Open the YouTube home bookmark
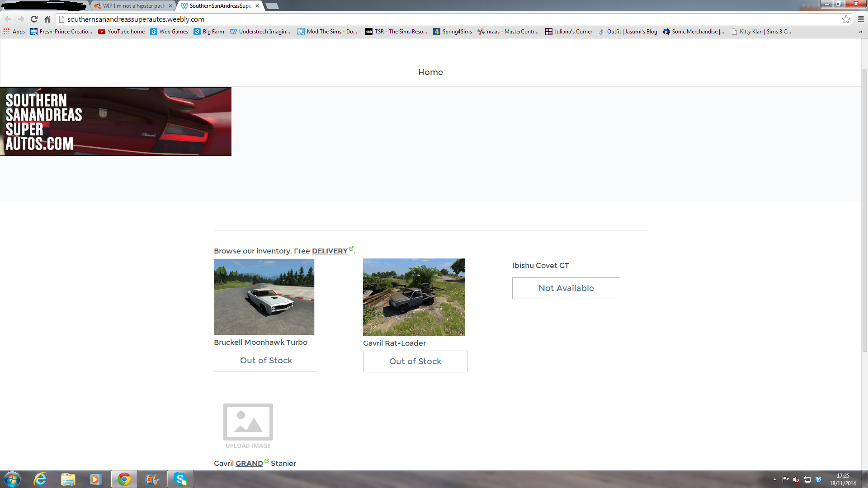This screenshot has width=868, height=488. tap(122, 32)
